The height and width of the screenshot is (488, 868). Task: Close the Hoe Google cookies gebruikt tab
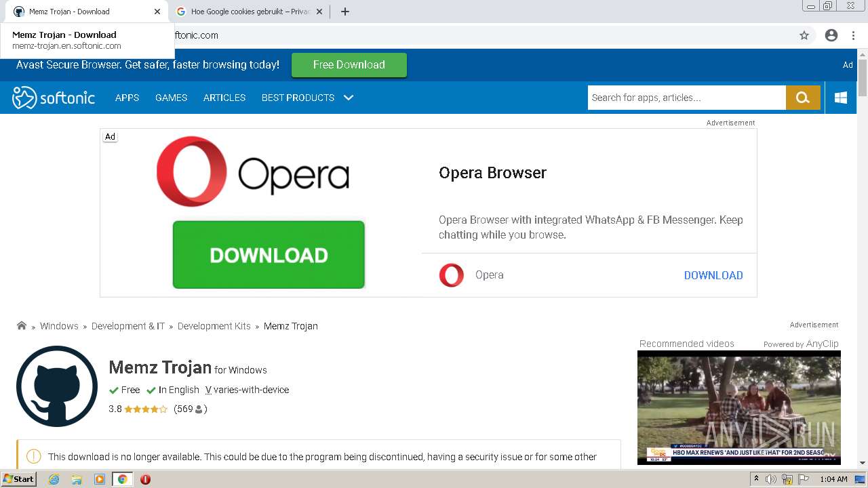pyautogui.click(x=319, y=12)
